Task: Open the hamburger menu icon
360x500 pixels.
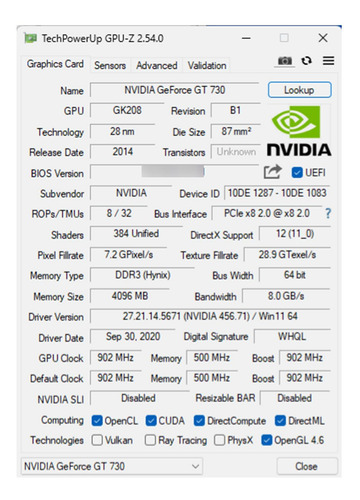Action: pos(328,61)
